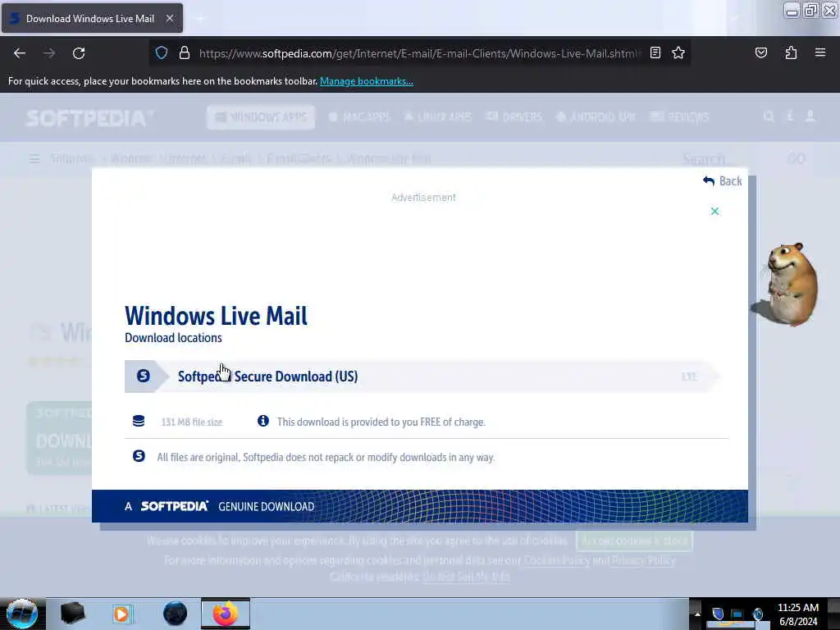Show hidden tray icons arrow
Image resolution: width=840 pixels, height=630 pixels.
coord(697,614)
